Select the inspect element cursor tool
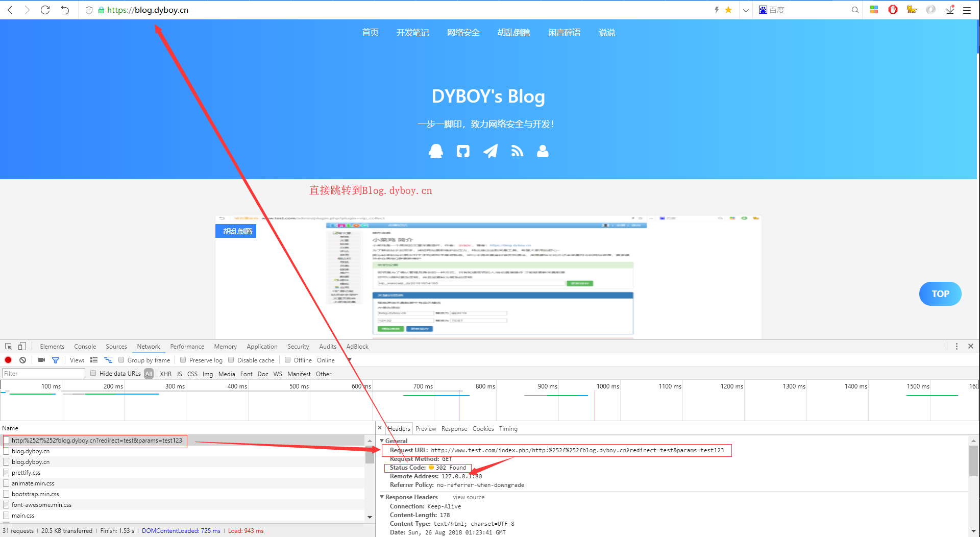This screenshot has height=537, width=980. [8, 346]
